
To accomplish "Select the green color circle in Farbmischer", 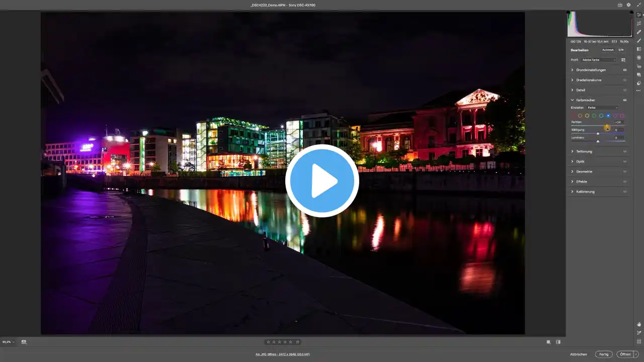I will coord(594,116).
